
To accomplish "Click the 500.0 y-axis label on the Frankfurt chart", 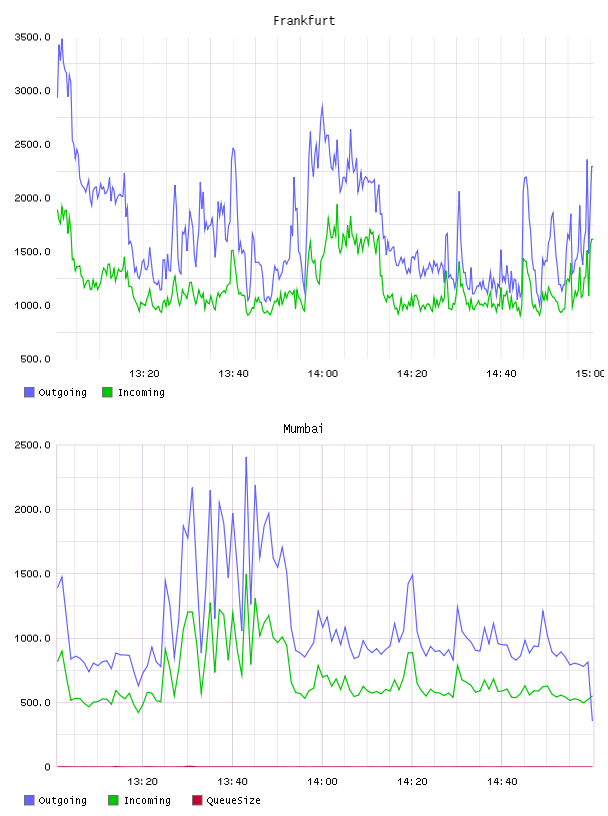I will coord(35,359).
